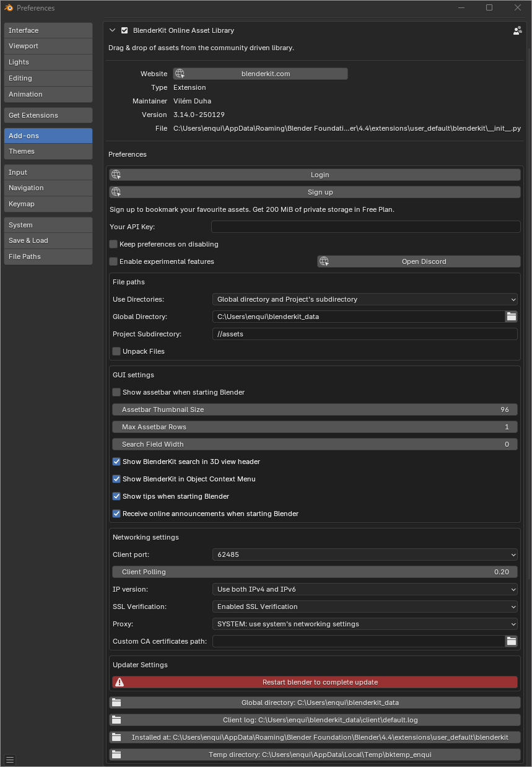Click the Login button
Screen dimensions: 532x767
click(320, 175)
